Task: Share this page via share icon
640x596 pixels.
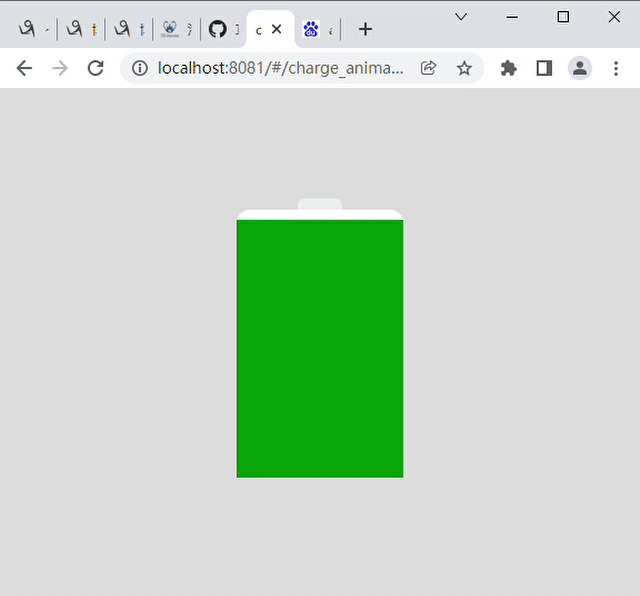Action: (428, 68)
